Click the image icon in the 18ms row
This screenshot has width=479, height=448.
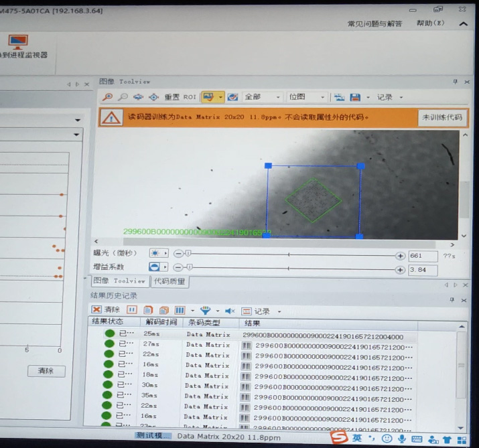click(246, 376)
